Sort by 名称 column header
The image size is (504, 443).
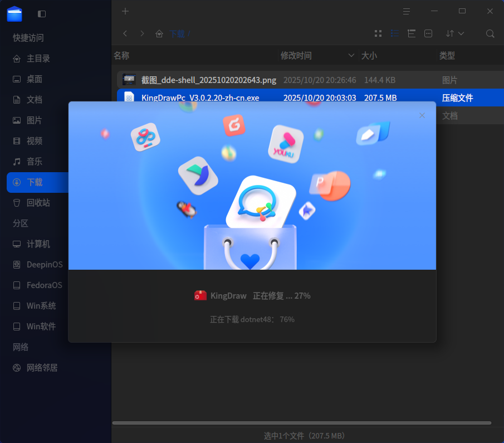pos(121,55)
